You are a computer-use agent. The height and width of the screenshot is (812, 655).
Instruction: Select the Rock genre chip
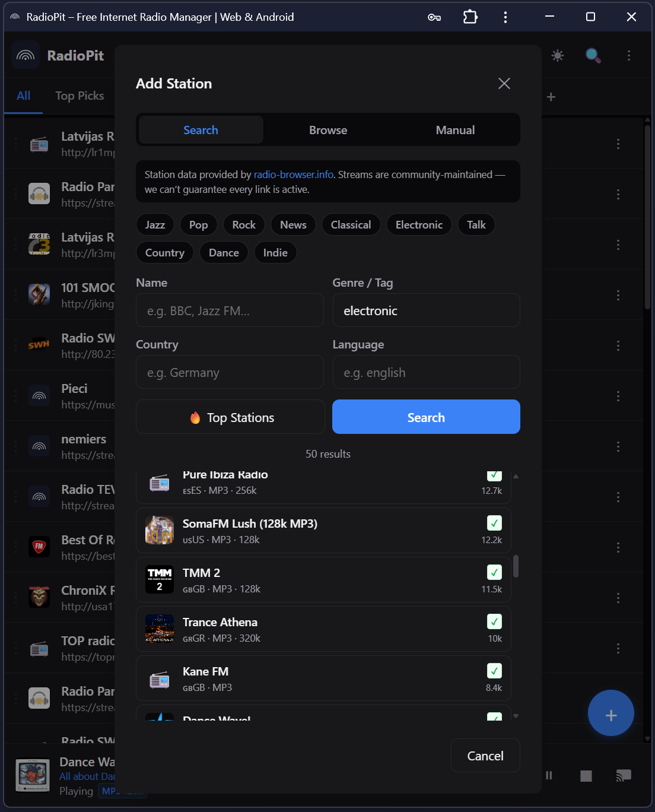(244, 225)
